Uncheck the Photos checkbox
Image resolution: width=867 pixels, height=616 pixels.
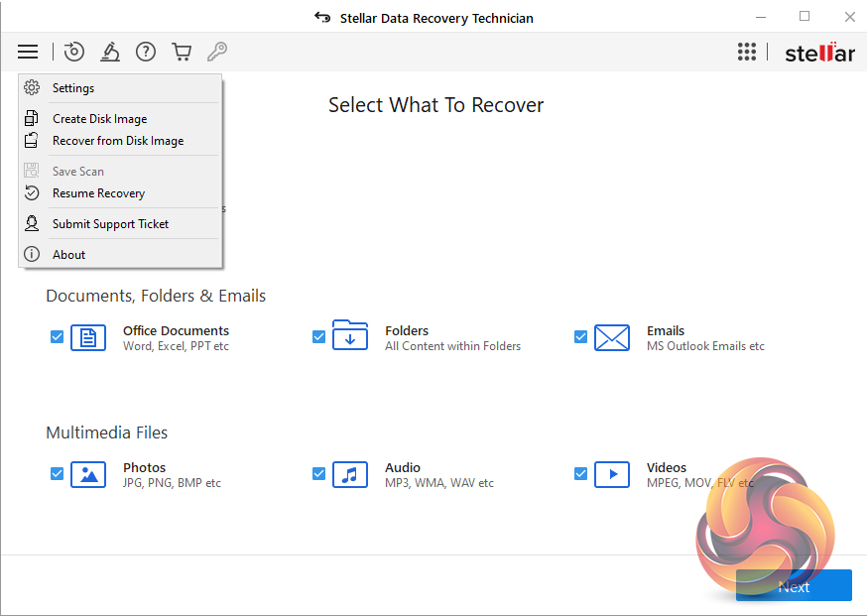[x=57, y=474]
